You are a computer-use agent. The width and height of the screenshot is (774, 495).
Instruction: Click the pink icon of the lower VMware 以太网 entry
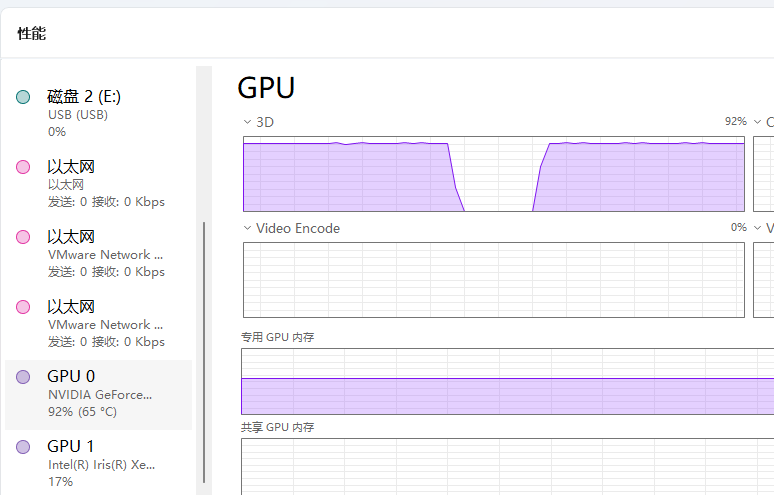[23, 307]
